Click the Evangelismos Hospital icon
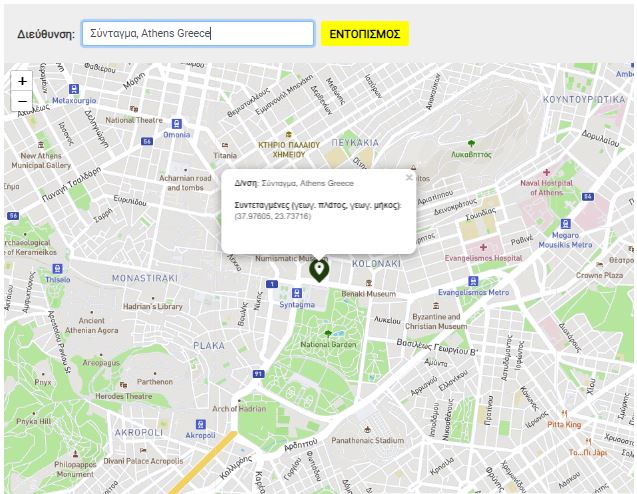Screen dimensions: 637x494 point(484,246)
